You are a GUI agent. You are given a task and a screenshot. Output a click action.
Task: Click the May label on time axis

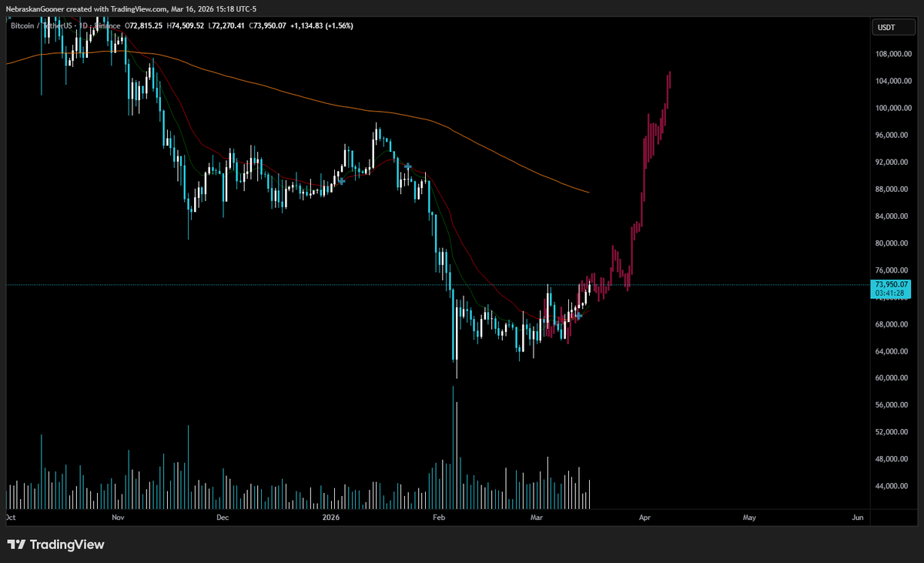tap(750, 518)
